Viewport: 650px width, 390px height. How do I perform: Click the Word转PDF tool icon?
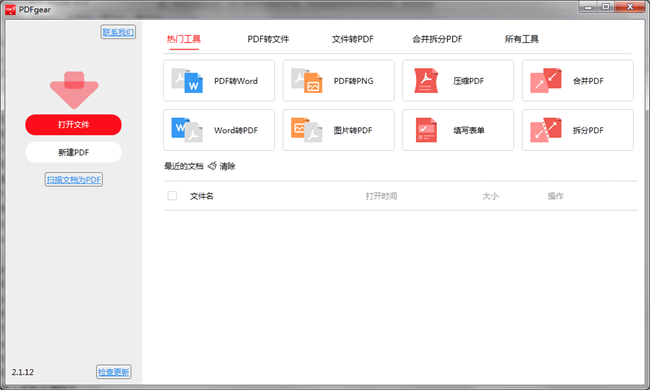tap(187, 130)
